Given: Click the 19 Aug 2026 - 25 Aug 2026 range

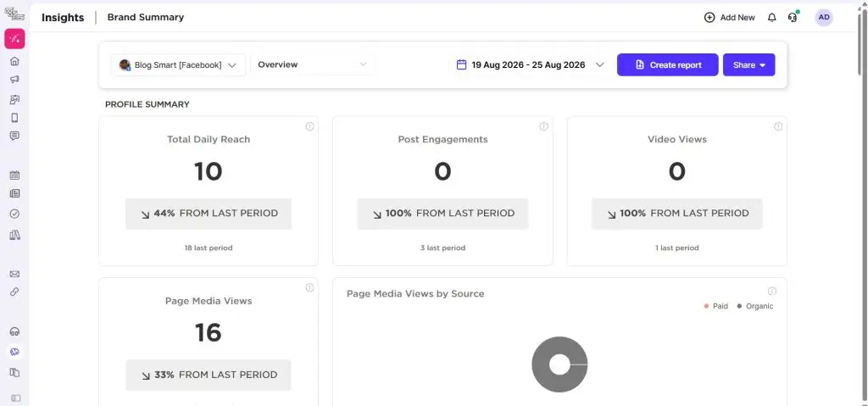Looking at the screenshot, I should tap(528, 64).
